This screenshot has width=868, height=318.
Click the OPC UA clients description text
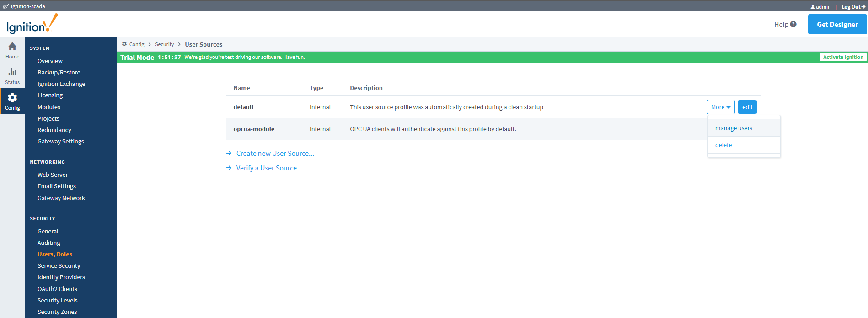pyautogui.click(x=433, y=129)
